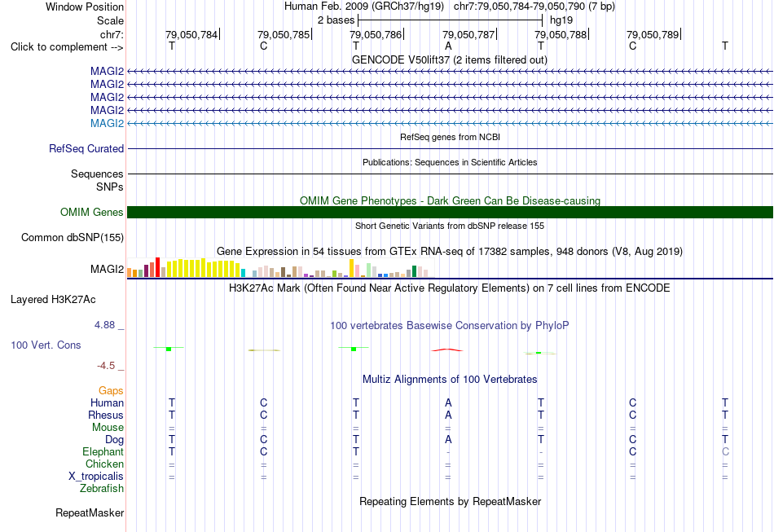Click the light blue MAGI2 transcript label
The image size is (774, 532).
pos(107,123)
